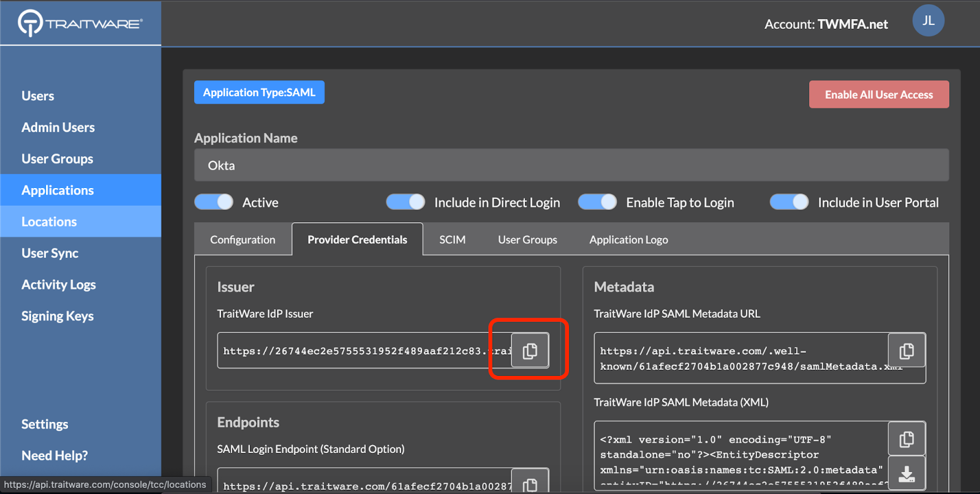Screen dimensions: 980x494
Task: Open Signing Keys page
Action: tap(80, 316)
